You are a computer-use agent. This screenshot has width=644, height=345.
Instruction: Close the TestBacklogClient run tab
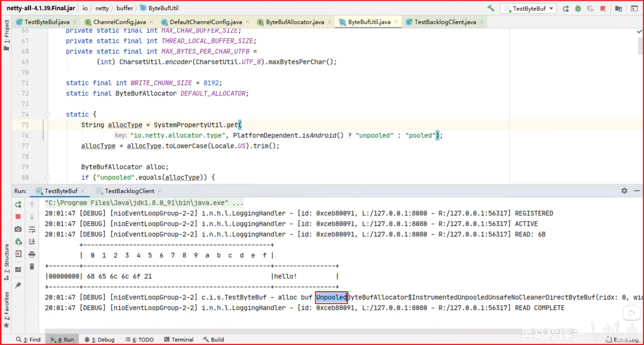pos(160,191)
